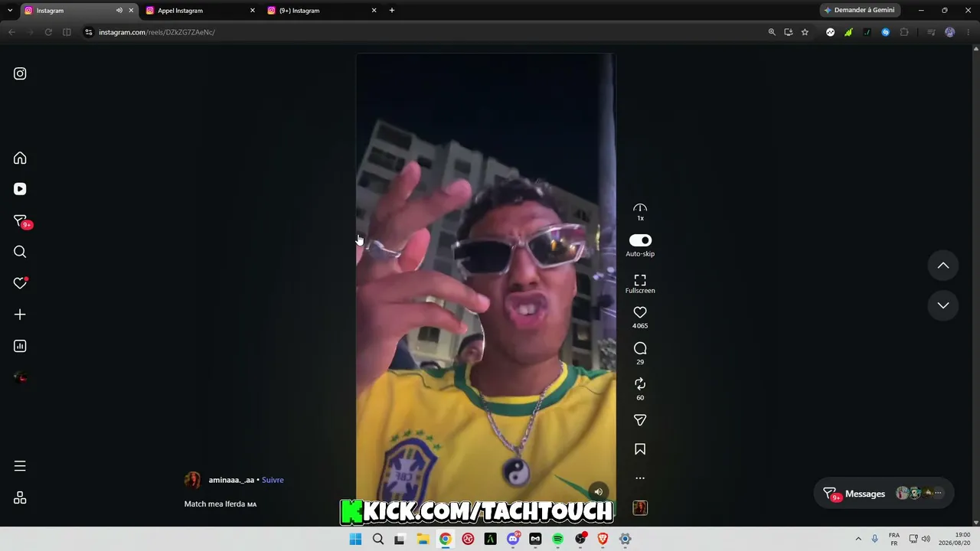980x551 pixels.
Task: Open the Windows Start menu
Action: (355, 539)
